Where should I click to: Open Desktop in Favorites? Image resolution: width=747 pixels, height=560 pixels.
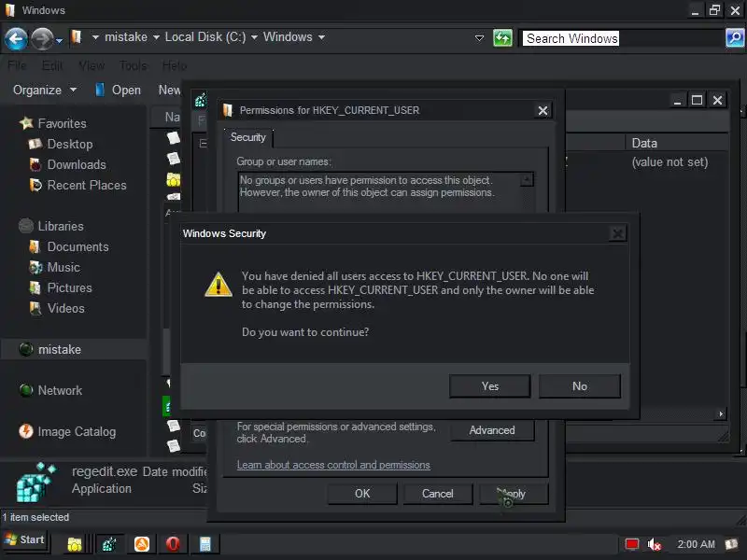[69, 144]
